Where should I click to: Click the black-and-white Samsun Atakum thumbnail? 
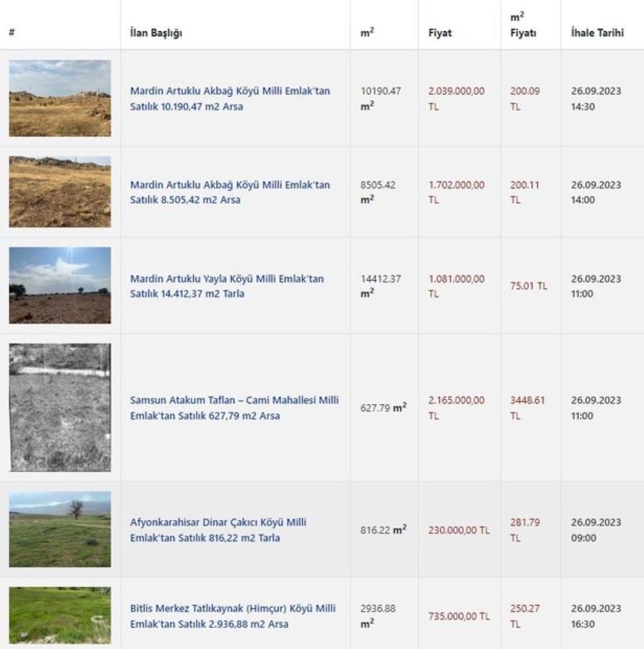pos(60,408)
